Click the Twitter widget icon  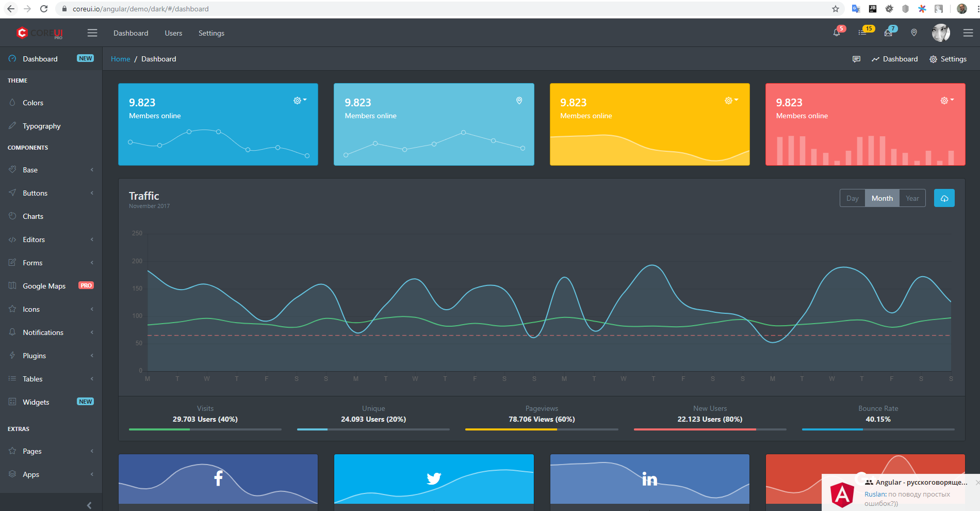(434, 478)
